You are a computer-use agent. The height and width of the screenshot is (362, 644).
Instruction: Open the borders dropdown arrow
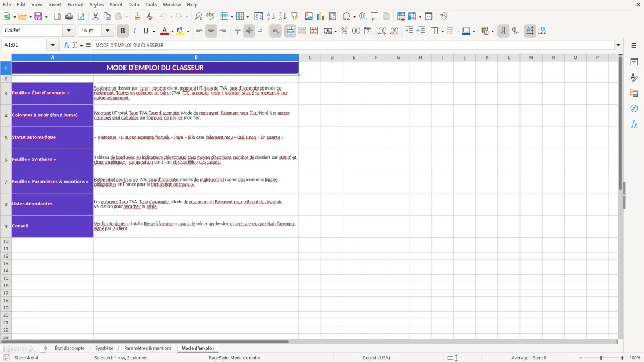click(442, 31)
